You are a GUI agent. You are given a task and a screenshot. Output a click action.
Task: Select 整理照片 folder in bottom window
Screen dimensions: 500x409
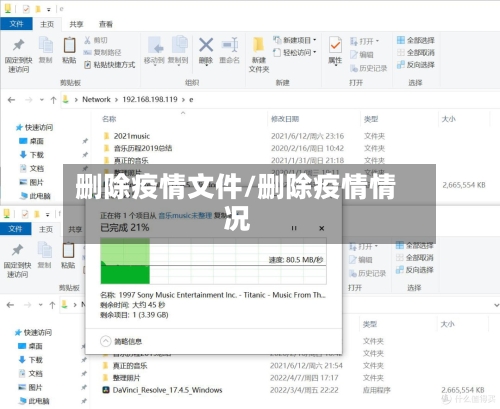(126, 378)
